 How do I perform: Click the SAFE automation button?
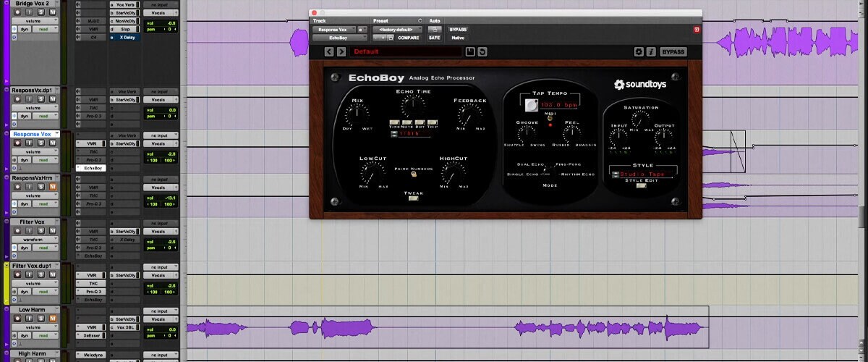click(434, 38)
